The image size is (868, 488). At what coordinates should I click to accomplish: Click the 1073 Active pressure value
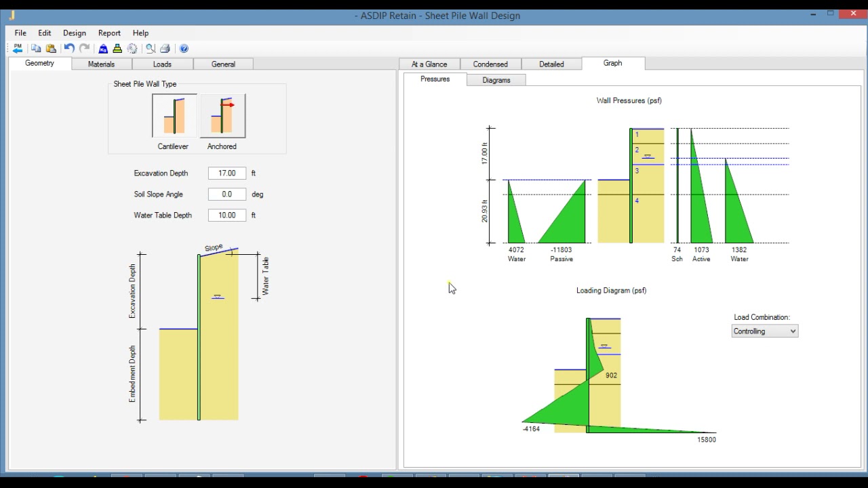701,250
